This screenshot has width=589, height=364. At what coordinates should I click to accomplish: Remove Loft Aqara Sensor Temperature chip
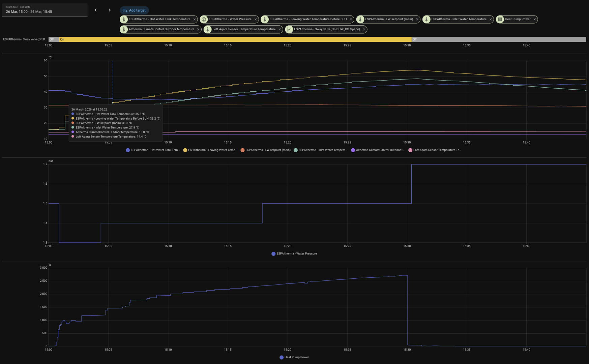tap(280, 30)
